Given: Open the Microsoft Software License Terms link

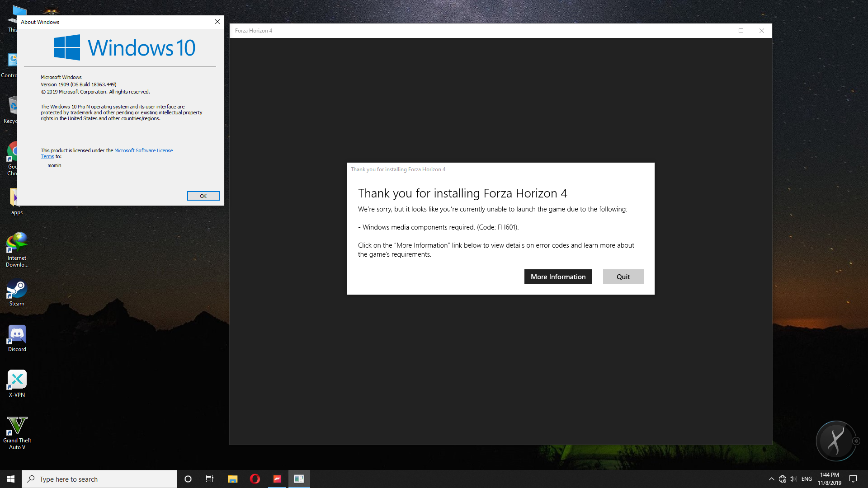Looking at the screenshot, I should [143, 150].
